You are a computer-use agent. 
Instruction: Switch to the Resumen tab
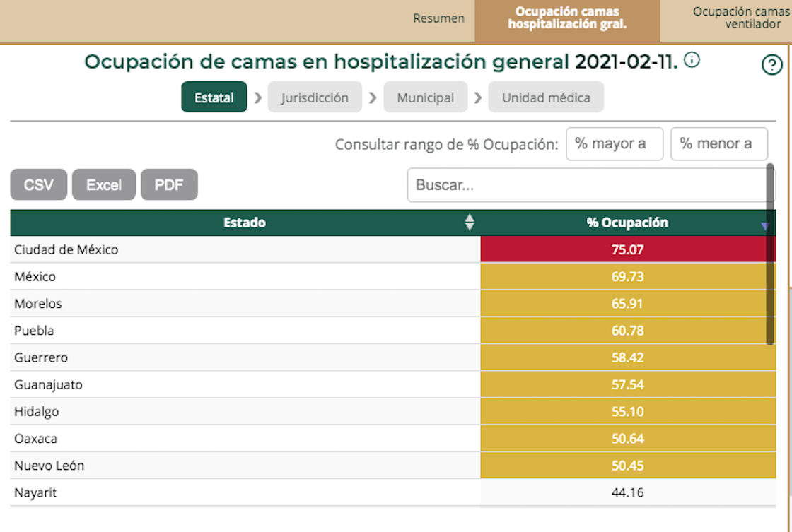(438, 19)
